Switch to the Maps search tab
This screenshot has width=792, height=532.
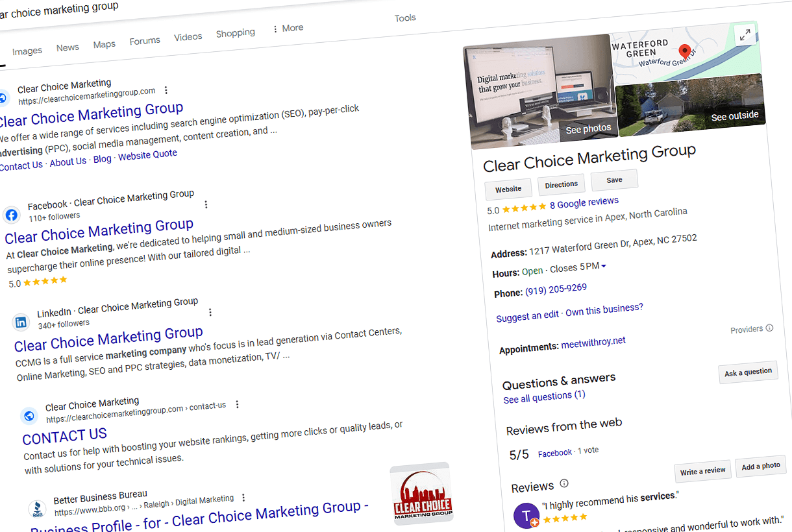point(104,44)
